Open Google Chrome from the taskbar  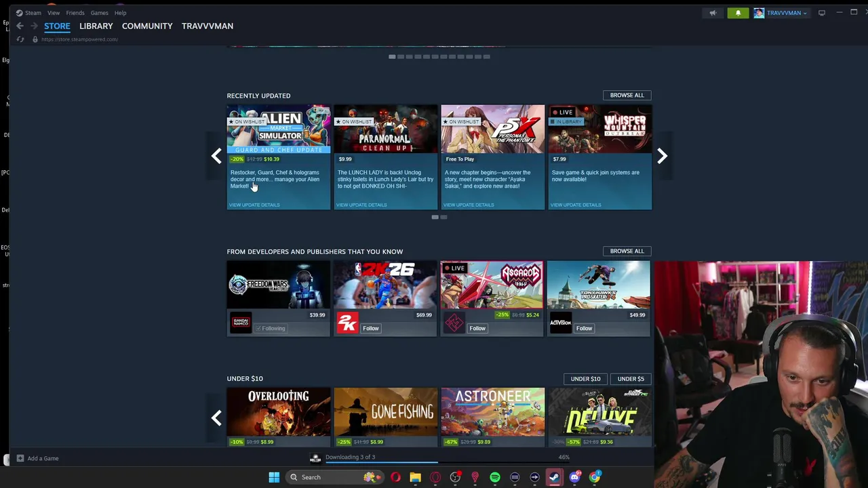pos(594,477)
